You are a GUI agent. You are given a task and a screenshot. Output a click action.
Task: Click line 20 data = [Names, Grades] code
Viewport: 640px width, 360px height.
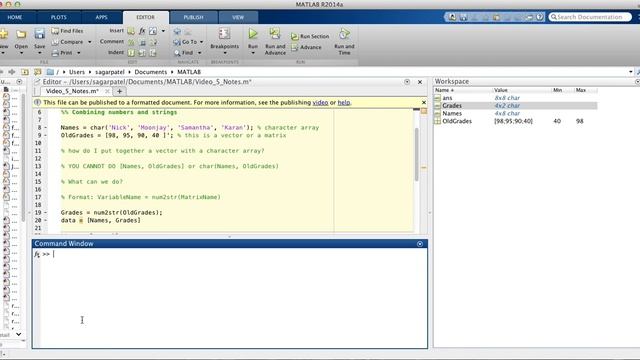(100, 220)
